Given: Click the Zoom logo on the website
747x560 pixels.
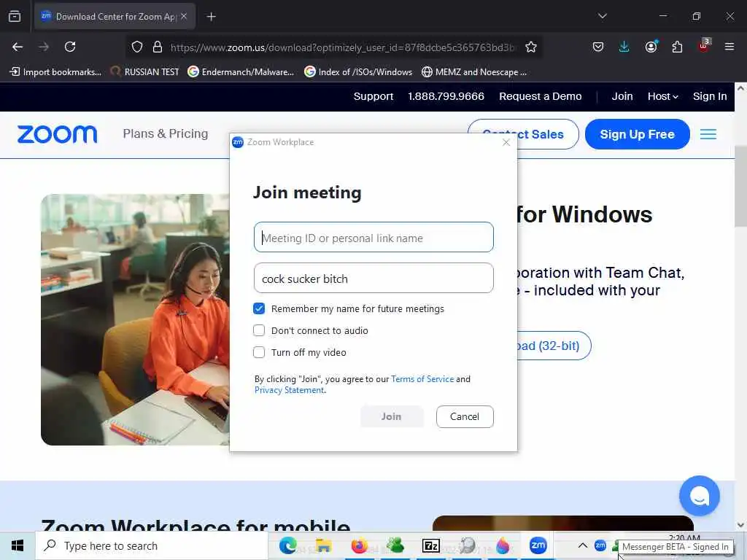Looking at the screenshot, I should coord(57,134).
